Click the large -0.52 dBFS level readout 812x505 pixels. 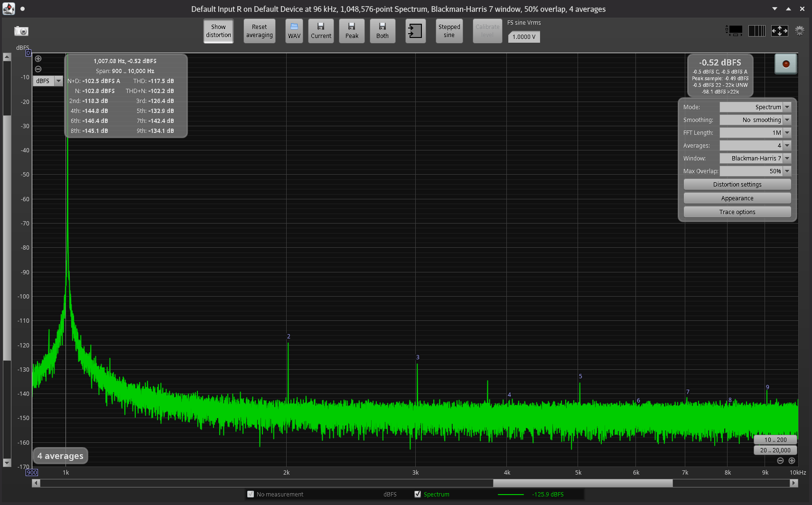pos(720,62)
